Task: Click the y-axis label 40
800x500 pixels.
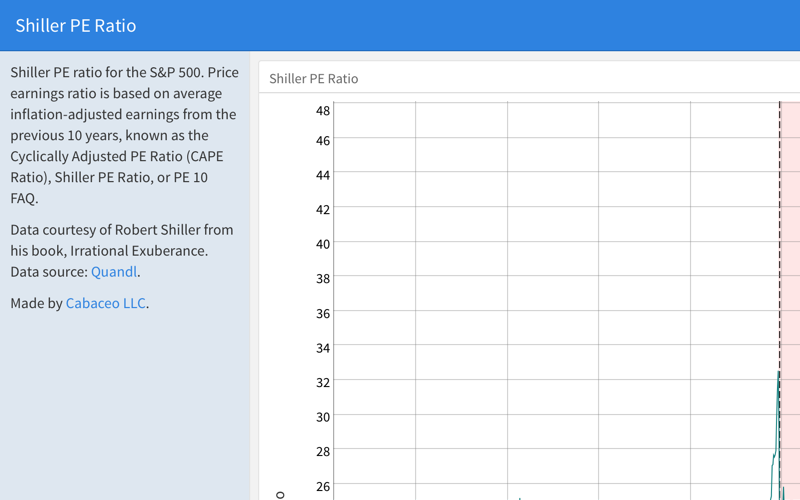Action: pos(323,244)
